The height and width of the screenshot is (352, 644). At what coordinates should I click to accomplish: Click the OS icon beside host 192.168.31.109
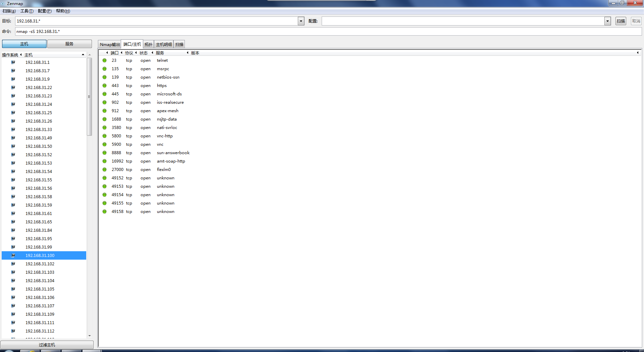(13, 314)
